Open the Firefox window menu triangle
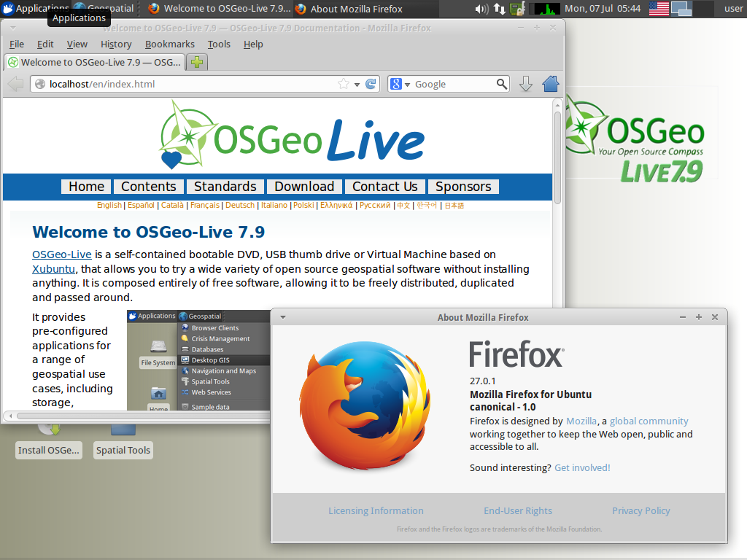The width and height of the screenshot is (747, 560). [13, 28]
